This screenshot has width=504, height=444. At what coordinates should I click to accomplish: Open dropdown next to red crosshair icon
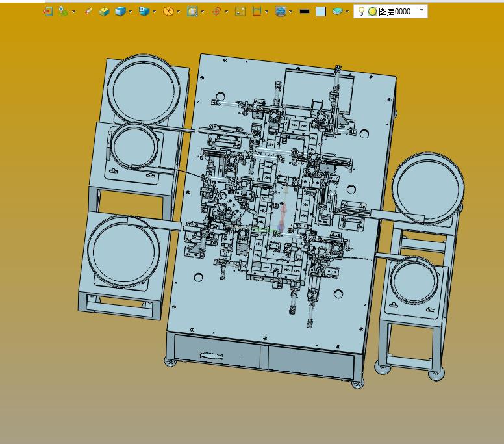227,12
